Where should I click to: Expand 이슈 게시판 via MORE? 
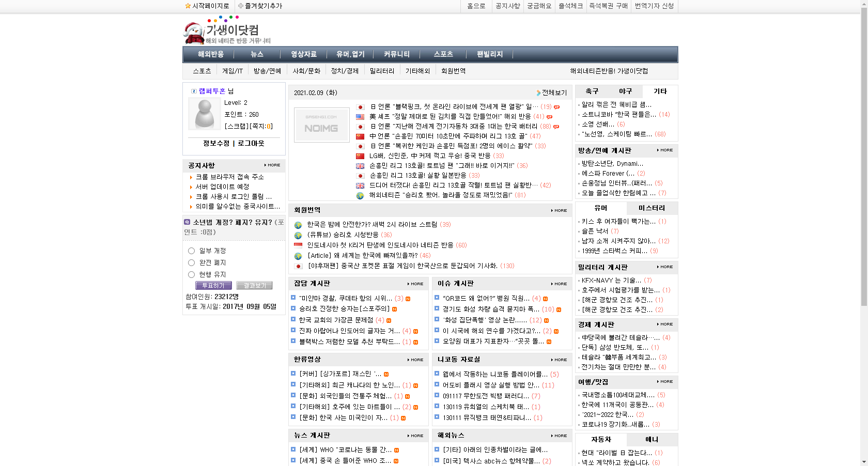tap(559, 284)
